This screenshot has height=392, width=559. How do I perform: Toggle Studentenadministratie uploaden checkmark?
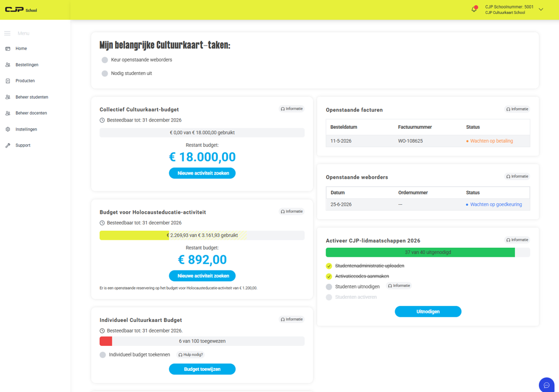(329, 266)
